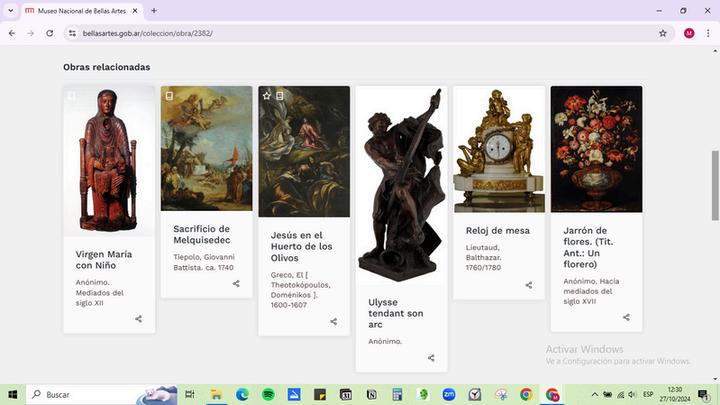The width and height of the screenshot is (720, 405).
Task: Click the document icon on Sacrificio de Melquisedec image
Action: [169, 96]
